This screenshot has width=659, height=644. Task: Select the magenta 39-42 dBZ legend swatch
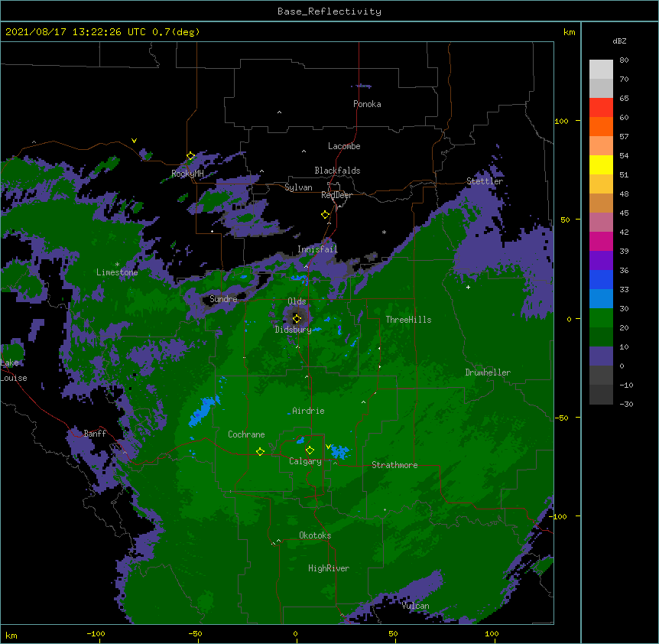[601, 241]
